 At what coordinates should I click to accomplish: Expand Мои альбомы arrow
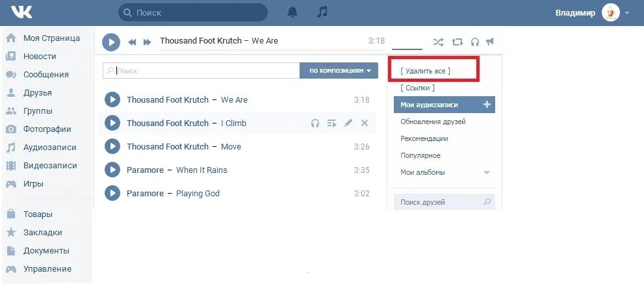[x=487, y=173]
